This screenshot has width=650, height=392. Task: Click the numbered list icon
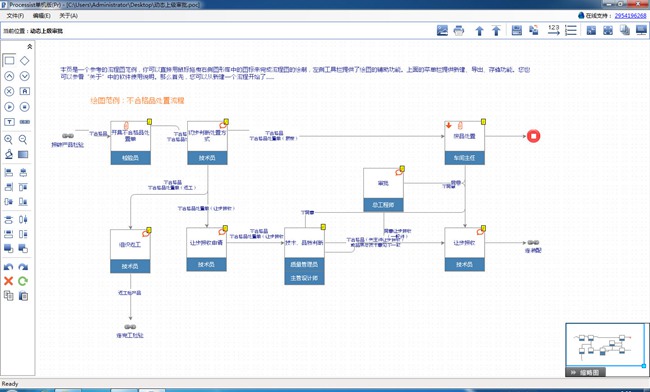click(x=571, y=30)
